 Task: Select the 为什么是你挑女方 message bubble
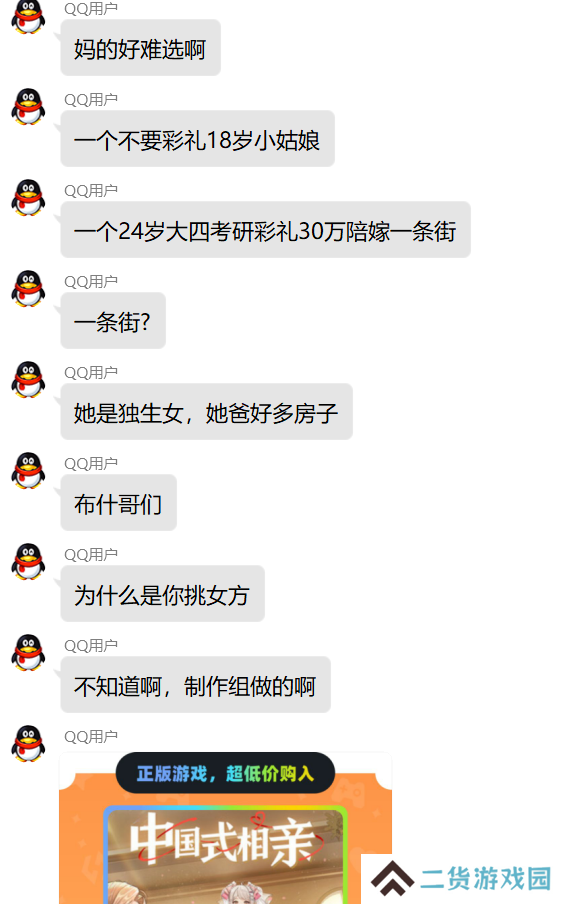pyautogui.click(x=163, y=594)
